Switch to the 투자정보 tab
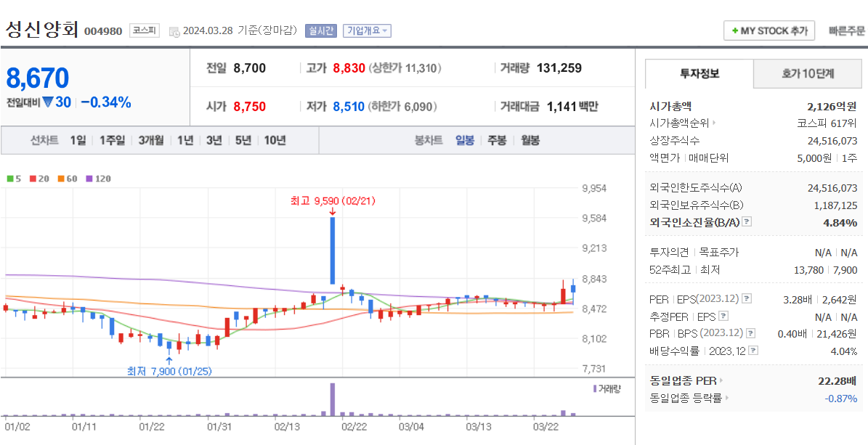The image size is (868, 445). click(699, 73)
